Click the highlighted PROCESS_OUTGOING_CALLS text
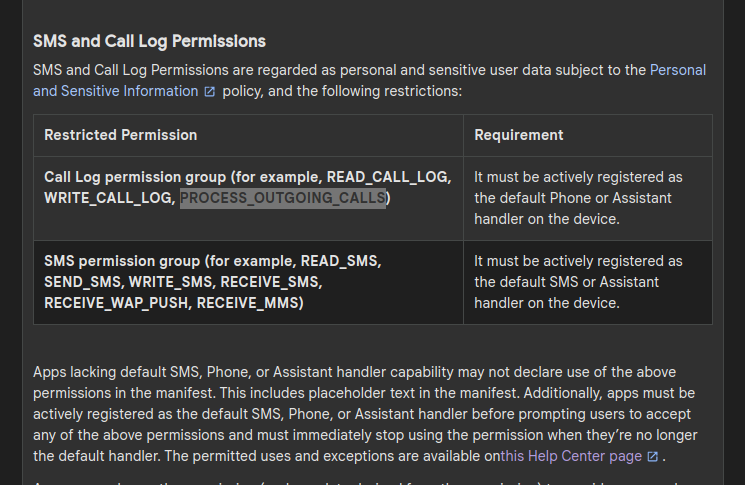The height and width of the screenshot is (485, 745). (x=283, y=198)
